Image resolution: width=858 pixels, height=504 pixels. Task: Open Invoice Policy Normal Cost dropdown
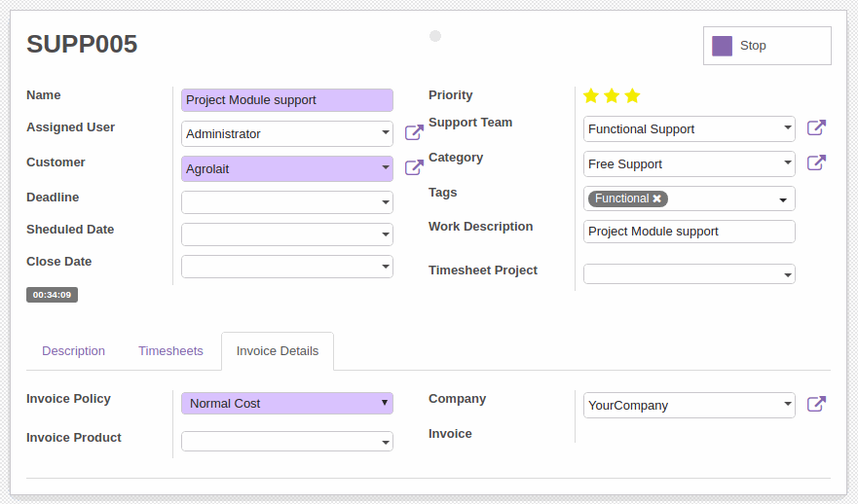pos(287,404)
